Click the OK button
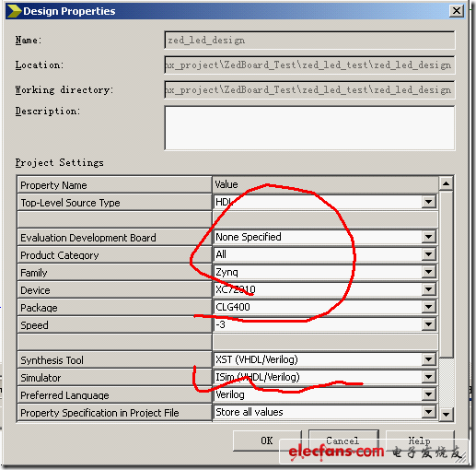476x470 pixels. tap(267, 441)
